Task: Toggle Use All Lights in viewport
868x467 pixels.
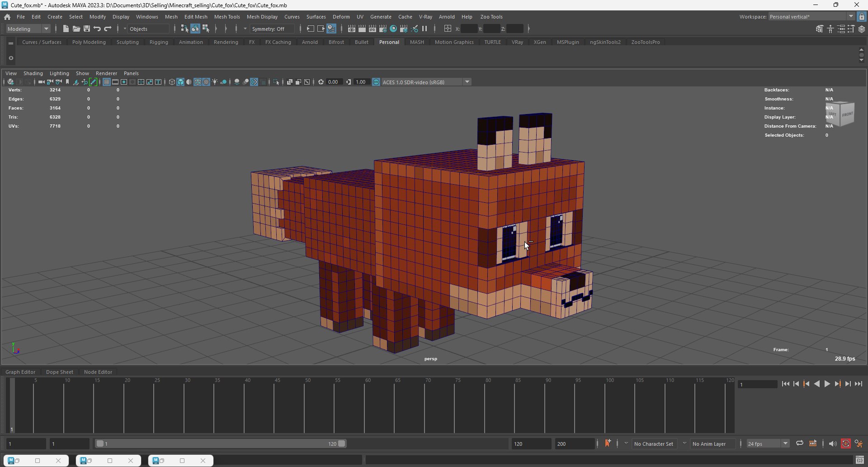Action: click(215, 82)
